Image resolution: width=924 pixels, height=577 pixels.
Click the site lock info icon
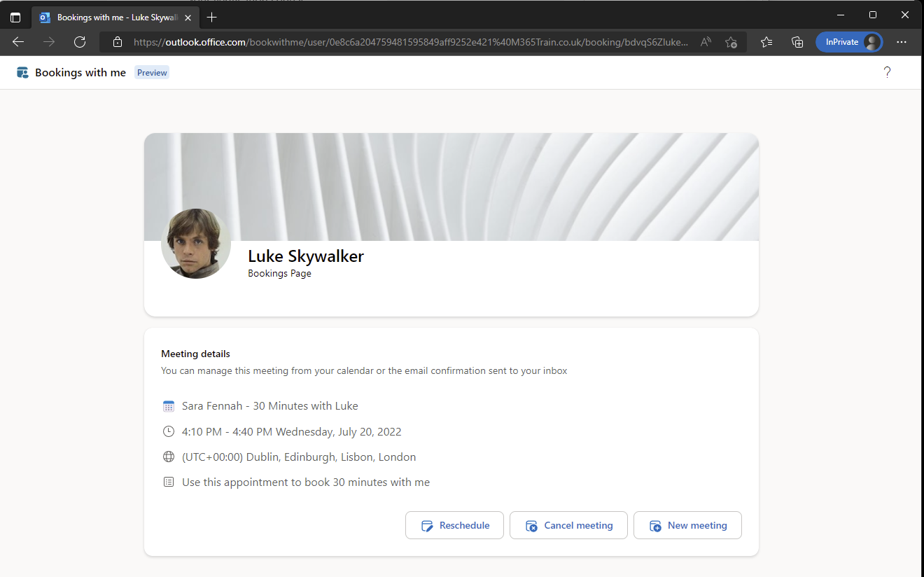(x=118, y=42)
